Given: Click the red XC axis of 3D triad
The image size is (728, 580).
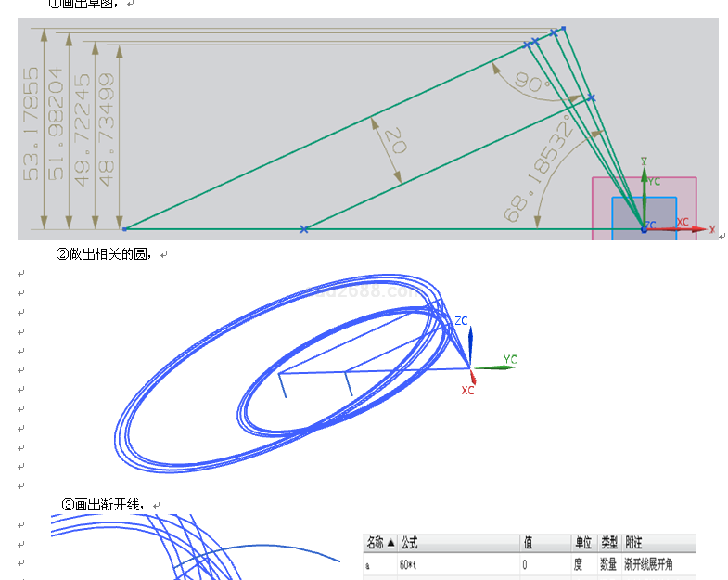Looking at the screenshot, I should (x=473, y=379).
